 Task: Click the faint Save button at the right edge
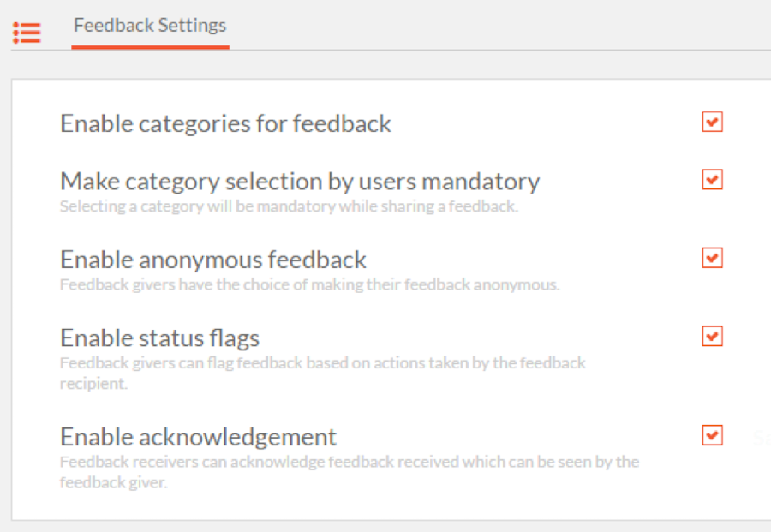click(762, 437)
